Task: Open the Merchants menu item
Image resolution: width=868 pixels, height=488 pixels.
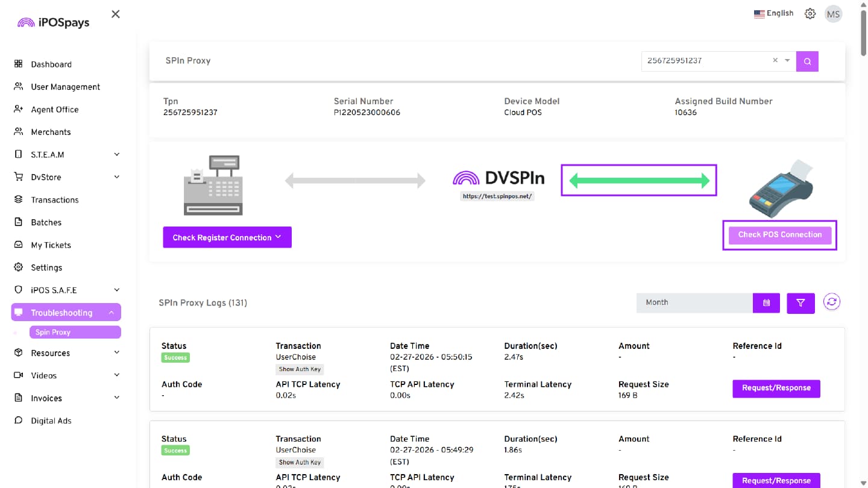Action: pos(51,132)
